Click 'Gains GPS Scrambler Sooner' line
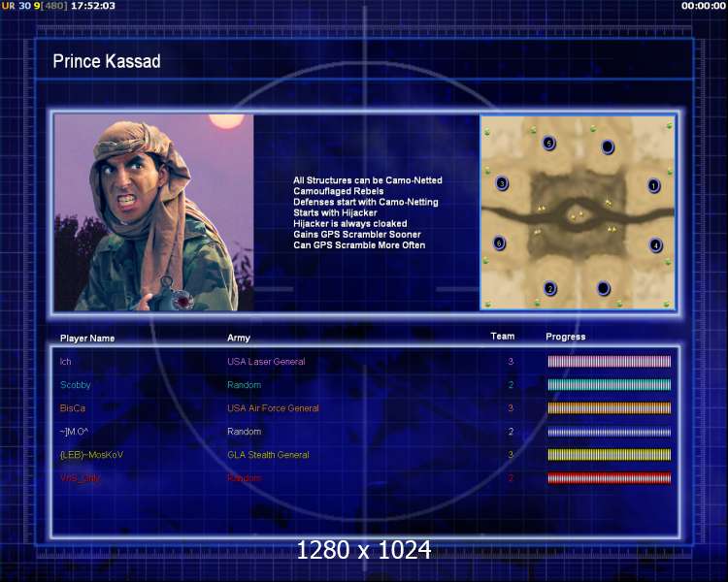728x582 pixels. point(357,235)
